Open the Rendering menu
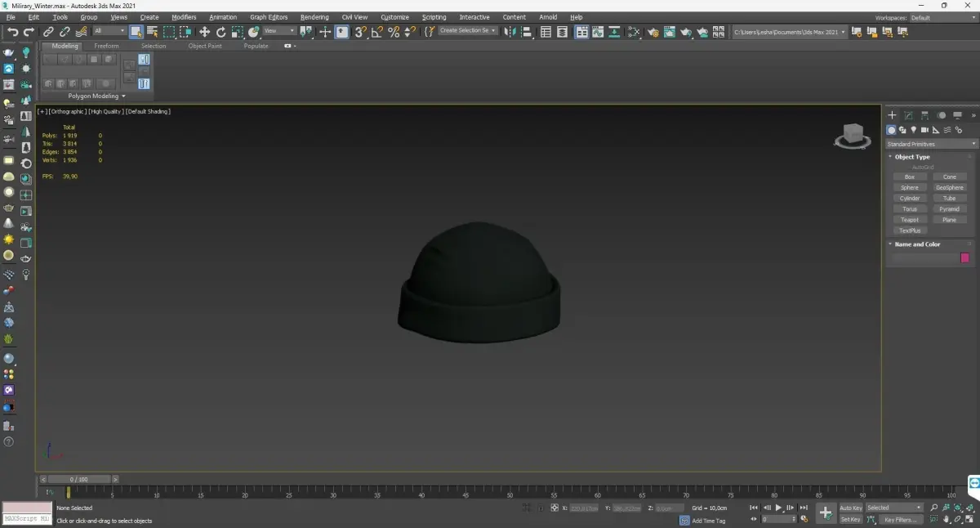 click(314, 17)
